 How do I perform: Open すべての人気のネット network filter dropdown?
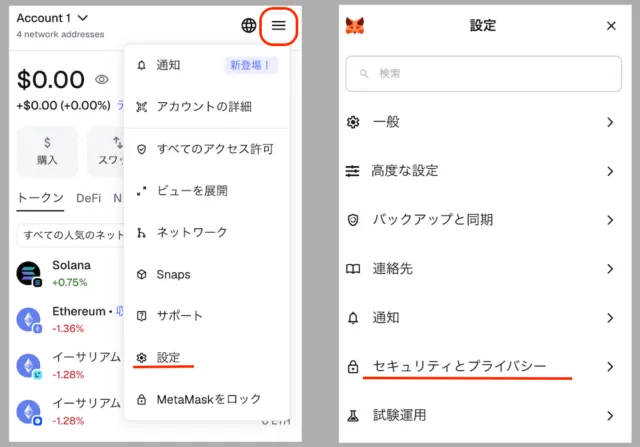tap(71, 235)
